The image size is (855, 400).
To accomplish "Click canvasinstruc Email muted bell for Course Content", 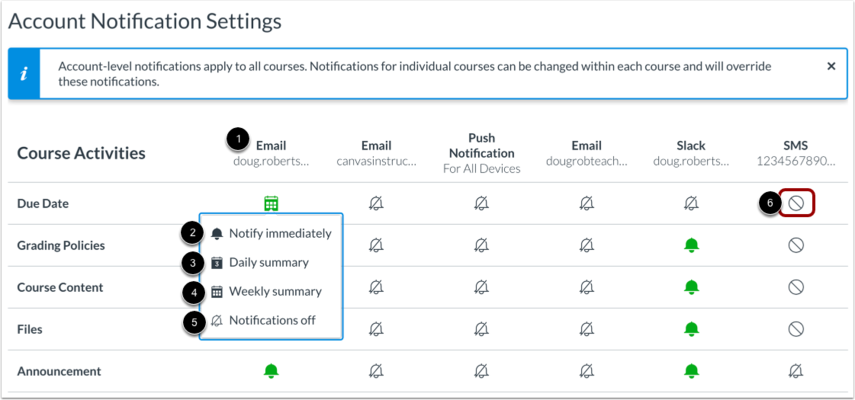I will click(376, 287).
